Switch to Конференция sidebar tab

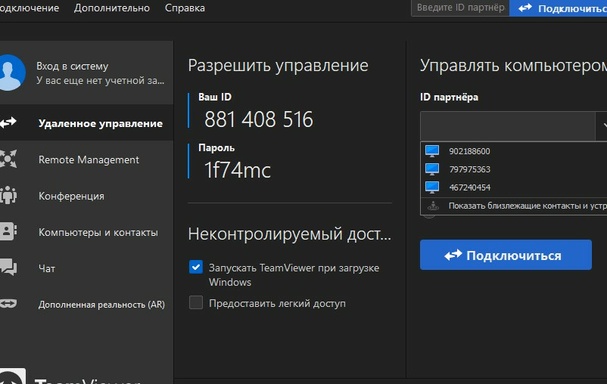point(86,195)
